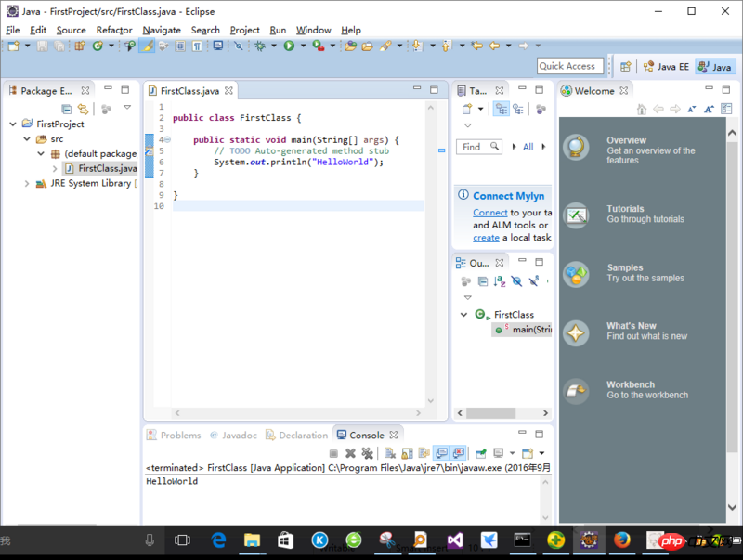
Task: Click the Quick Access search field
Action: 567,66
